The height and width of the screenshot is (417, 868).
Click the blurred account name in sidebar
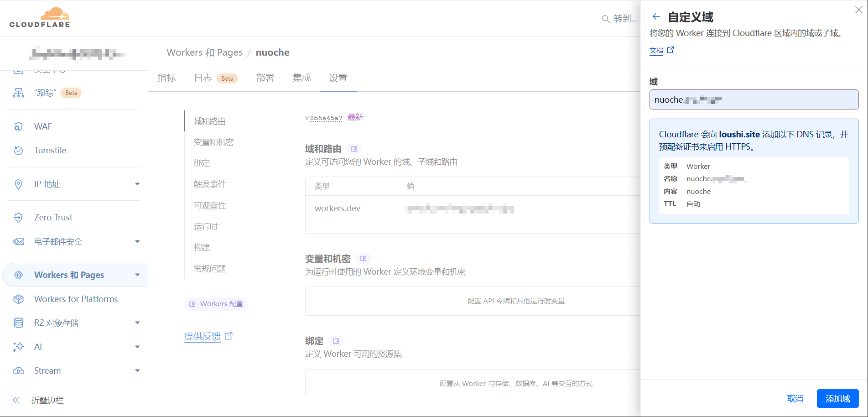click(78, 54)
